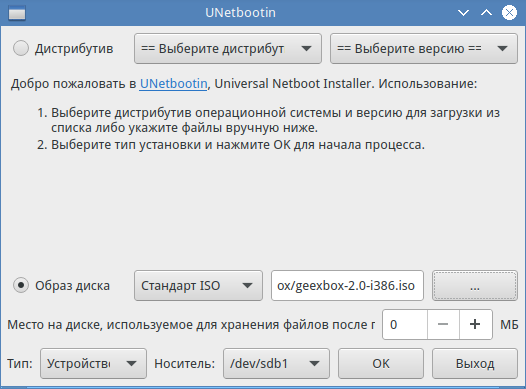The height and width of the screenshot is (389, 526).
Task: Open the window menu icon in title bar
Action: (17, 13)
